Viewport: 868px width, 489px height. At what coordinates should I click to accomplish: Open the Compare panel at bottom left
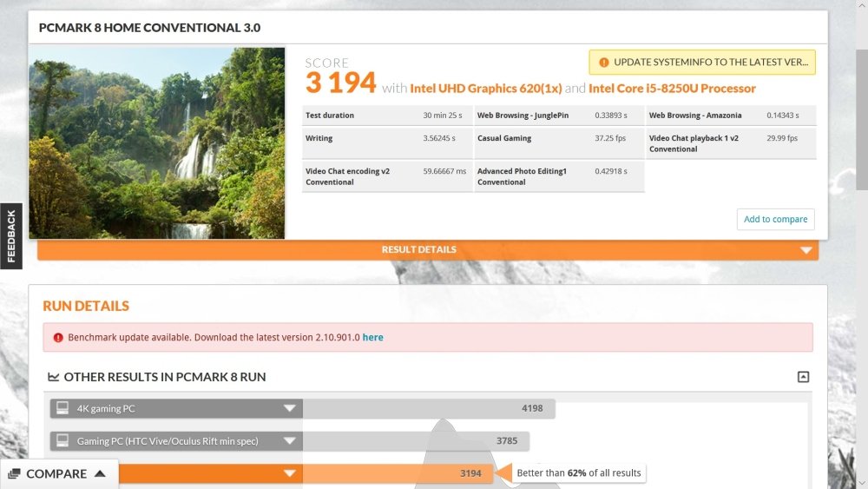(56, 474)
